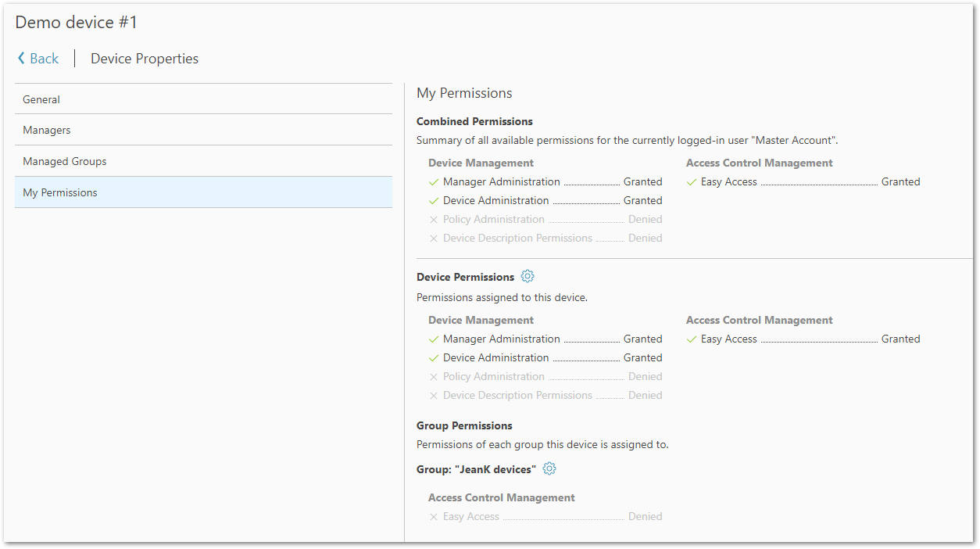980x549 pixels.
Task: Click the Device Properties breadcrumb label
Action: (x=145, y=59)
